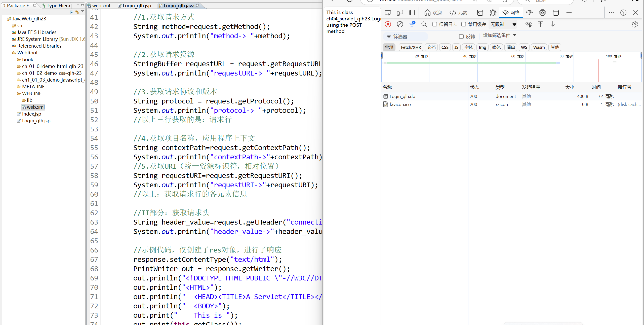The width and height of the screenshot is (644, 325).
Task: Stop recording network log
Action: (388, 24)
